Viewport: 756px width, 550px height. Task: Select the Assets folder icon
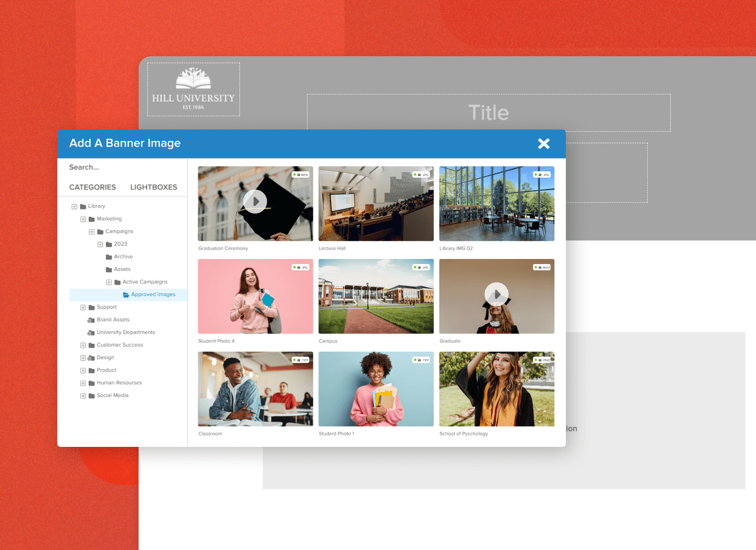tap(109, 269)
